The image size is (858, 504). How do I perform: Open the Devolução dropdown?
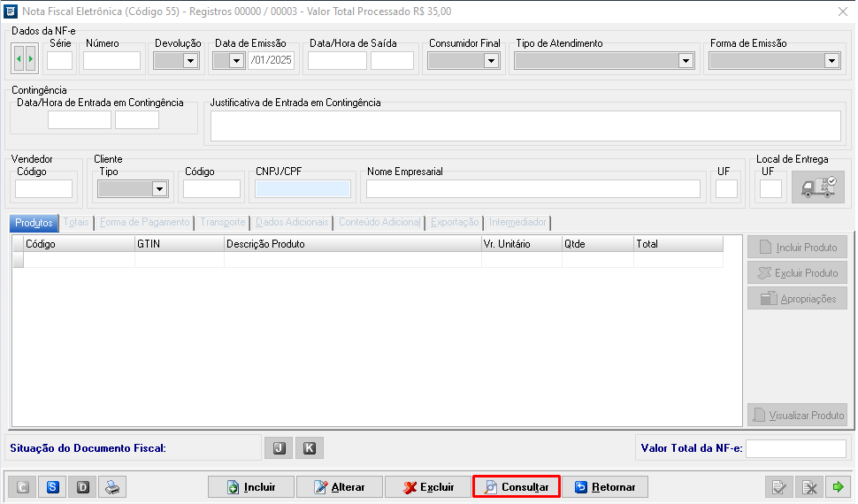190,61
